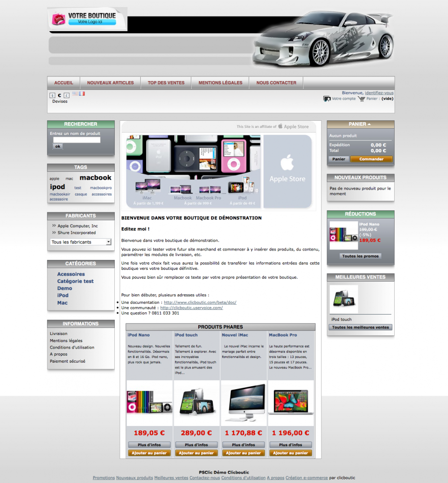Click Plus d'infos under Nouvel iMac

[x=244, y=445]
